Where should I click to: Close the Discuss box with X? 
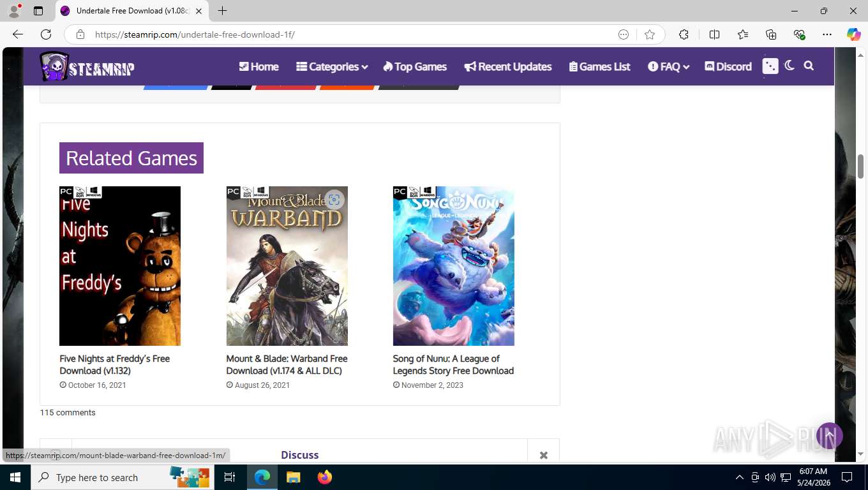click(x=544, y=455)
